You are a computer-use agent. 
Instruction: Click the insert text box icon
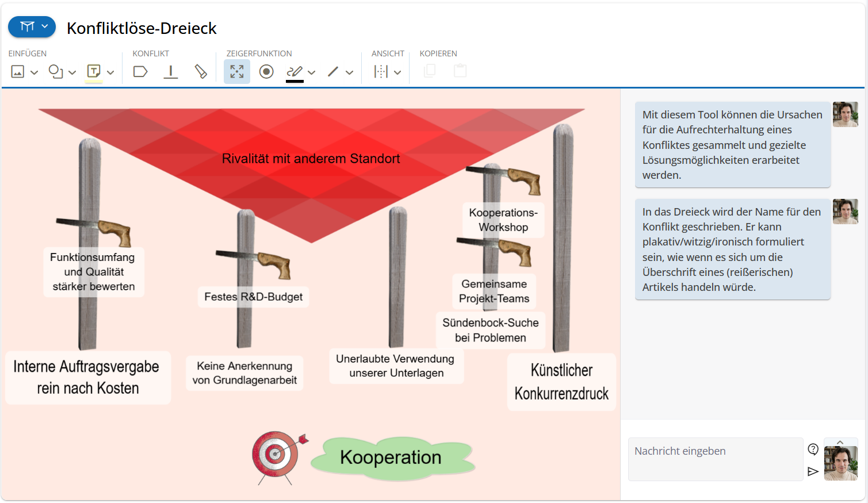[94, 71]
